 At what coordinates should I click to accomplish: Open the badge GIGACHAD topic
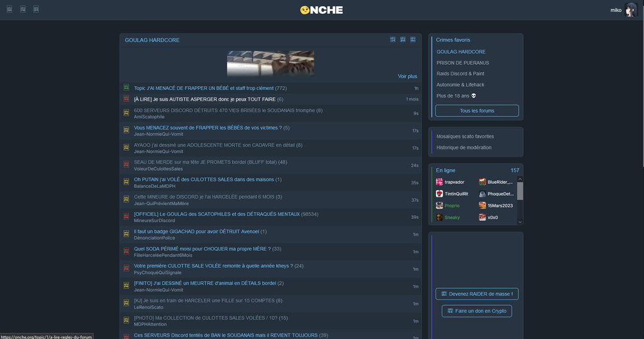196,231
